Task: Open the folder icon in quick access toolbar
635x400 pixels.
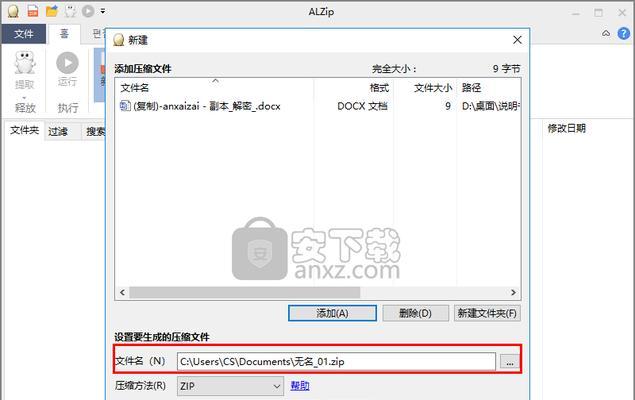Action: pos(52,11)
